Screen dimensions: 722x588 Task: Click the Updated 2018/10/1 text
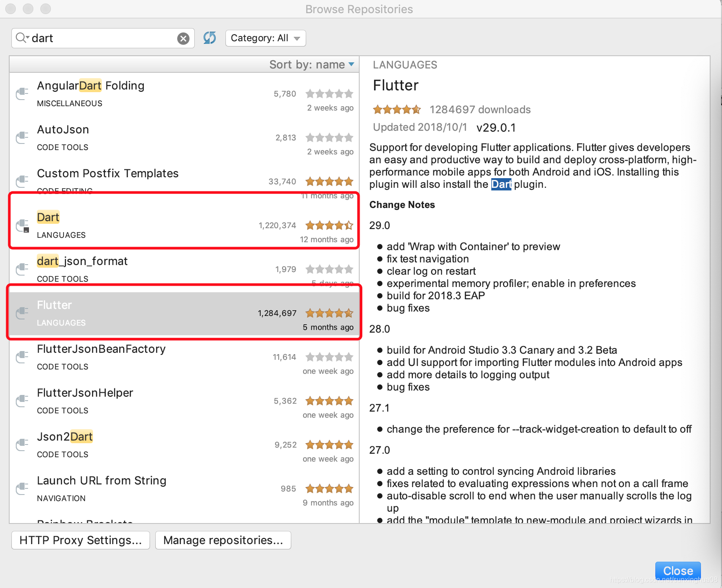pyautogui.click(x=420, y=127)
